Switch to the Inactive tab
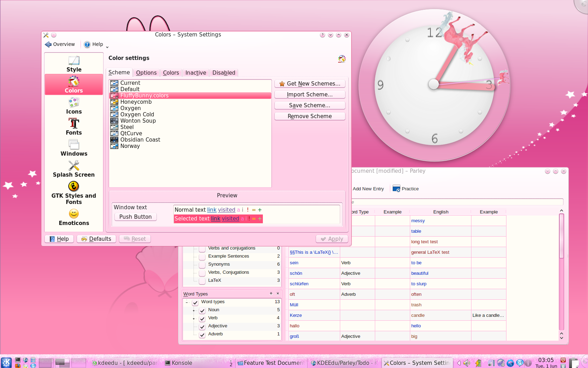Image resolution: width=588 pixels, height=368 pixels. (x=196, y=73)
